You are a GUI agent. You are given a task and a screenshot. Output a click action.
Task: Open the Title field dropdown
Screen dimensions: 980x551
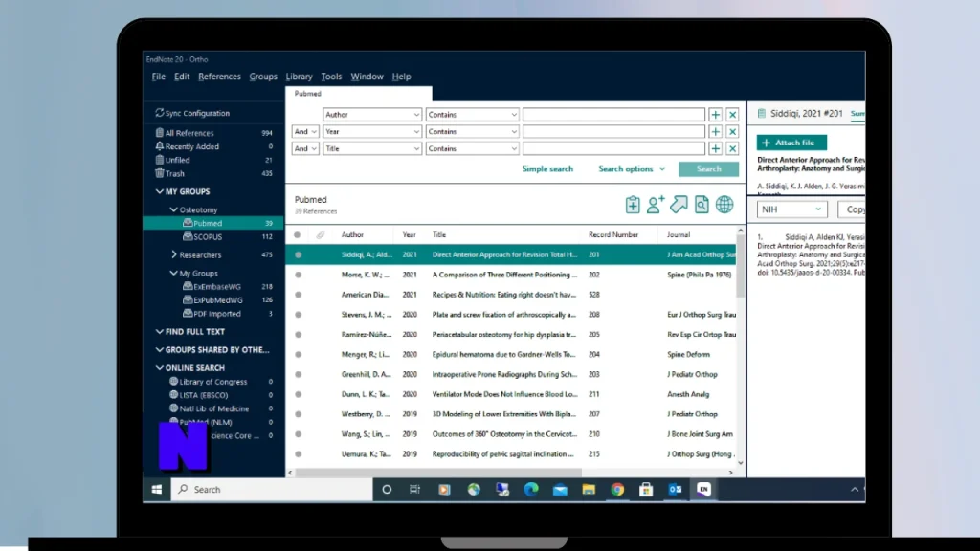(372, 148)
